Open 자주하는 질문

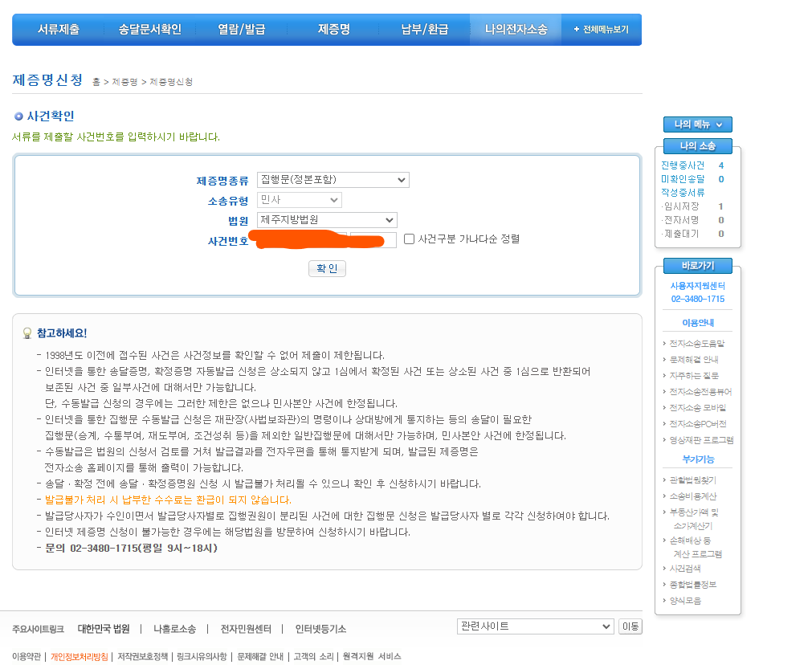click(x=693, y=376)
